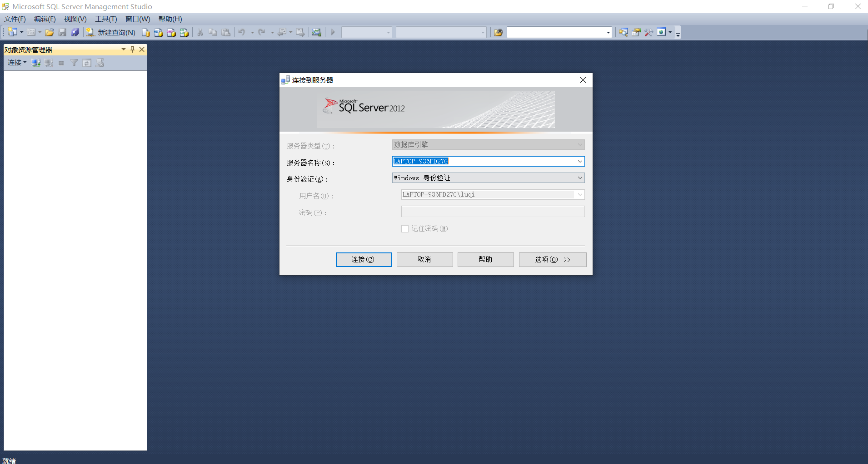
Task: Open the 用户名 username dropdown arrow
Action: tap(580, 195)
